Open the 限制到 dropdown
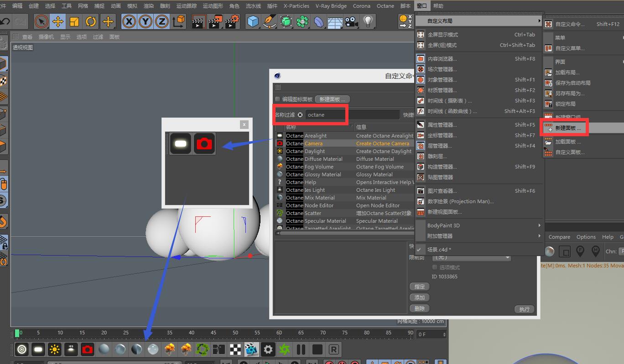 pyautogui.click(x=472, y=258)
